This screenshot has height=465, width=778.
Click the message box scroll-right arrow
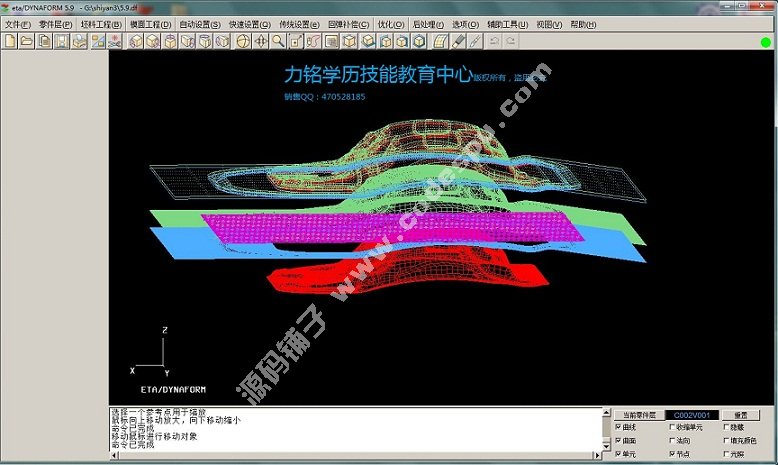coord(598,455)
